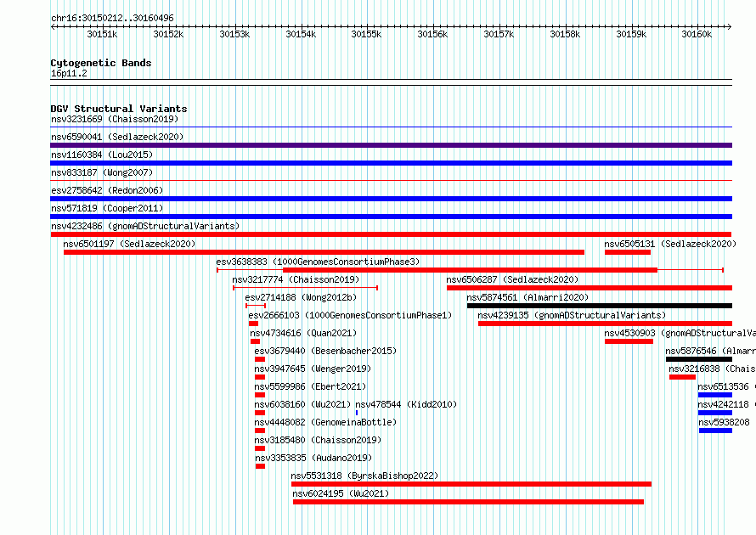The image size is (756, 535).
Task: Select nsv6506287 (Sedlazeck2020) label
Action: [512, 279]
